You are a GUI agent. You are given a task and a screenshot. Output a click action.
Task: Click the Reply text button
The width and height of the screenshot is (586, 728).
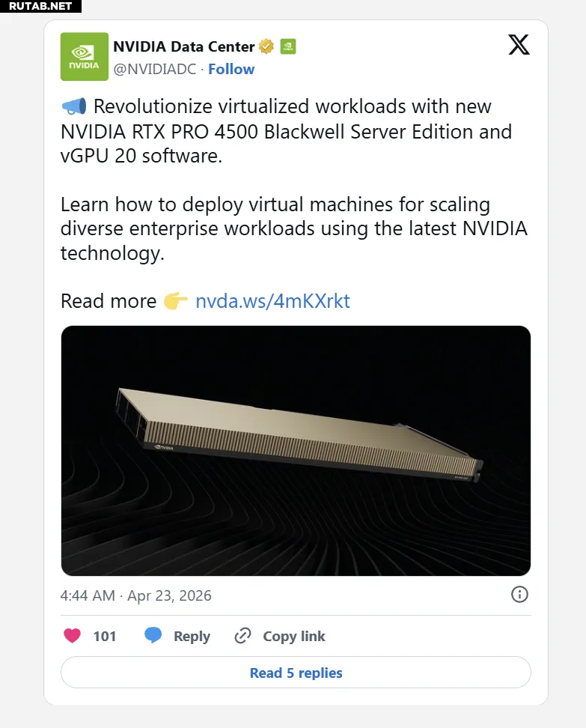click(192, 636)
